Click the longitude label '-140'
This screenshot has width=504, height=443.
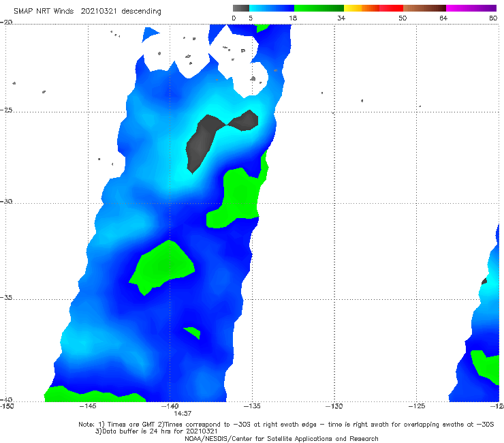pyautogui.click(x=170, y=406)
